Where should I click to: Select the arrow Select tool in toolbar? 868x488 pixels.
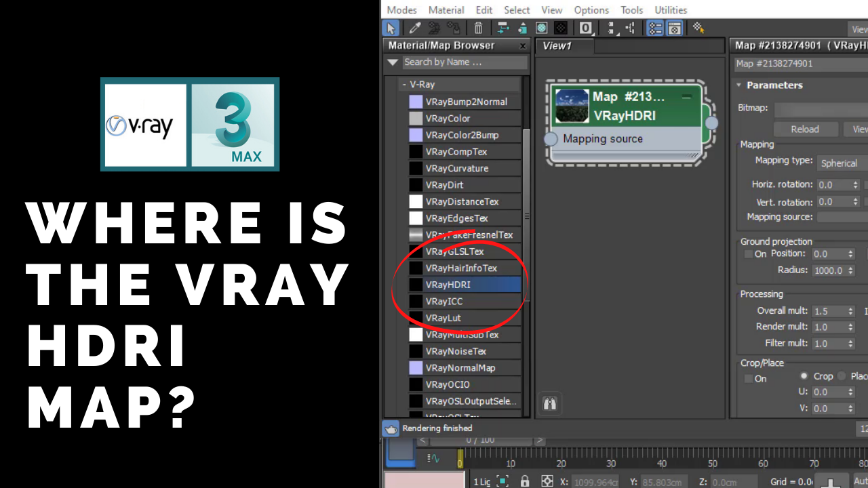pyautogui.click(x=391, y=28)
